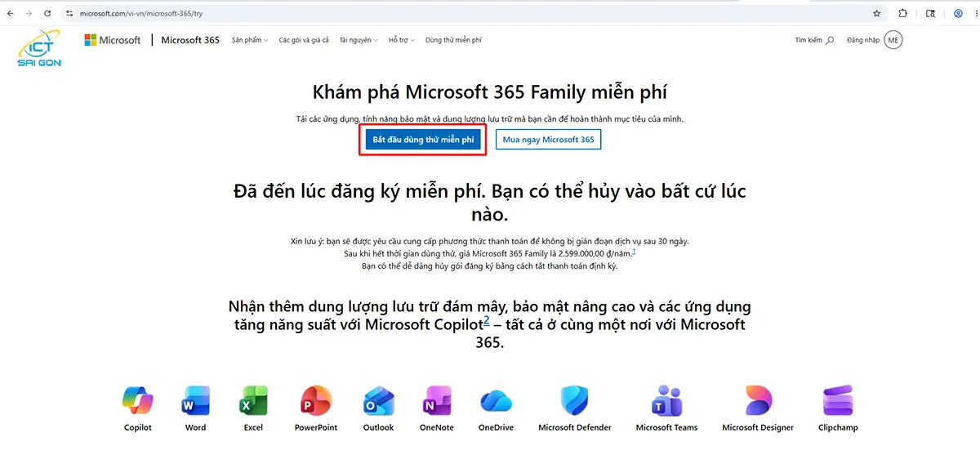Click the Đăng nhập sign-in link

click(864, 40)
